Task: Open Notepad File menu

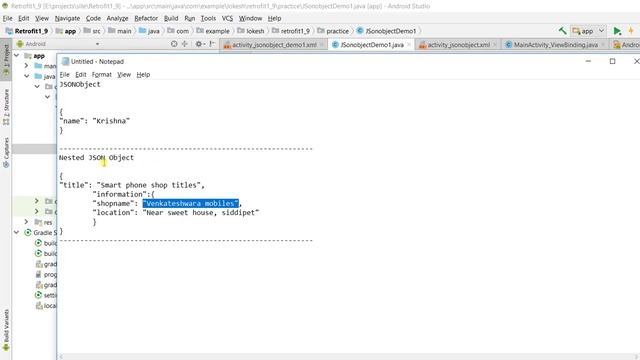Action: (x=64, y=75)
